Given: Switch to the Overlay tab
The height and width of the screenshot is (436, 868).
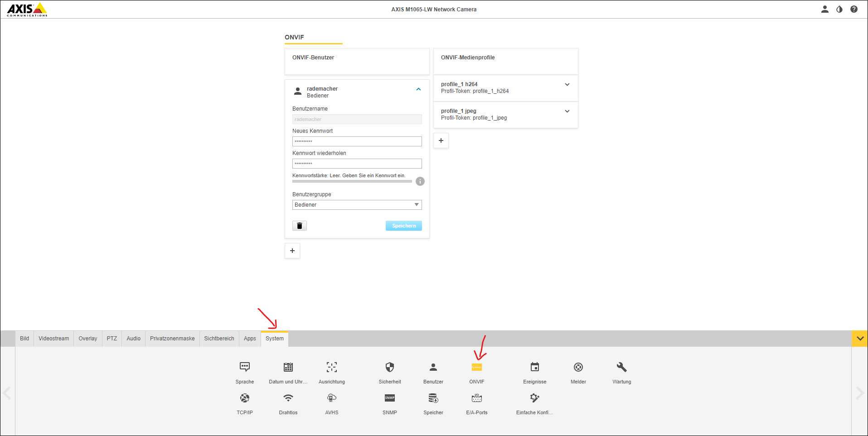Looking at the screenshot, I should tap(88, 339).
